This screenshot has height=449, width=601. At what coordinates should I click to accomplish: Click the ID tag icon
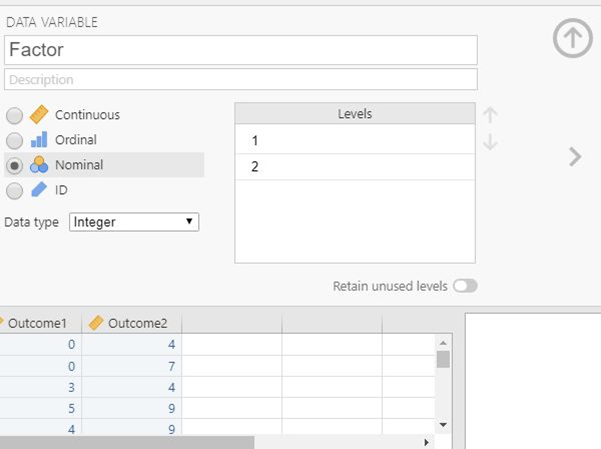click(x=39, y=190)
